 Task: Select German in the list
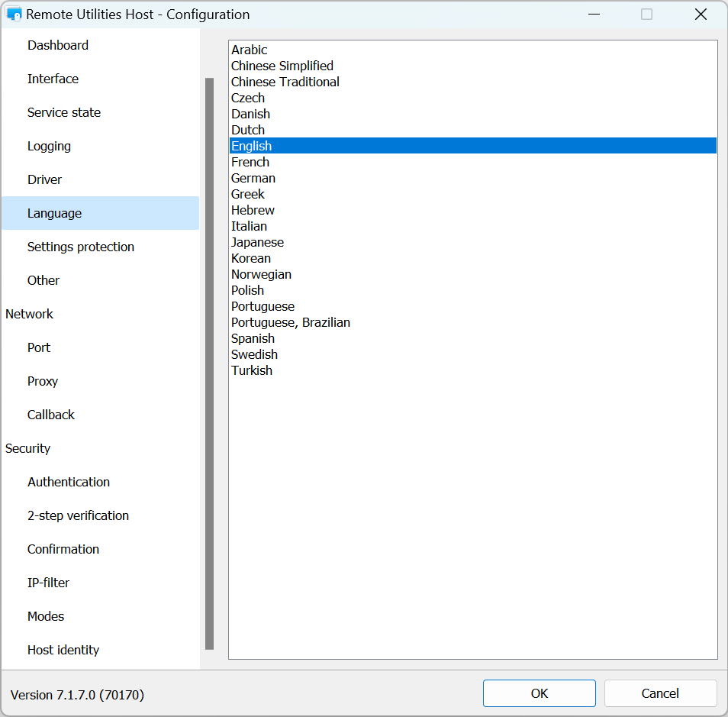pos(472,178)
